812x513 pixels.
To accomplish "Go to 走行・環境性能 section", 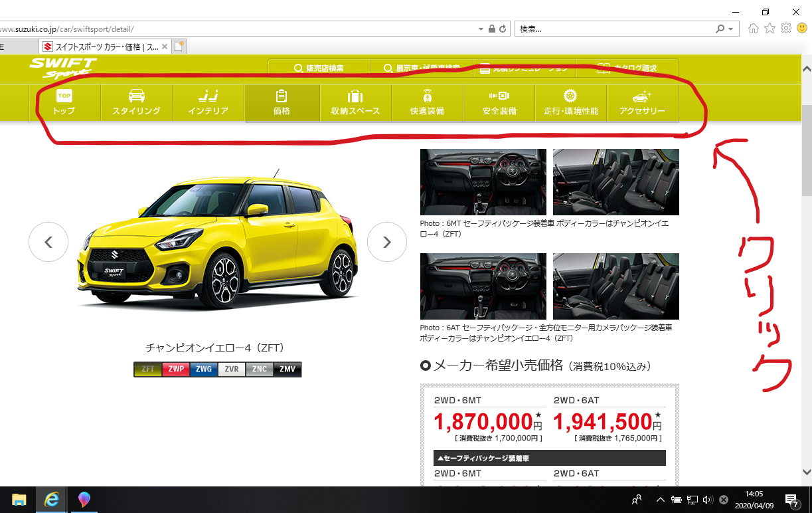I will point(571,103).
